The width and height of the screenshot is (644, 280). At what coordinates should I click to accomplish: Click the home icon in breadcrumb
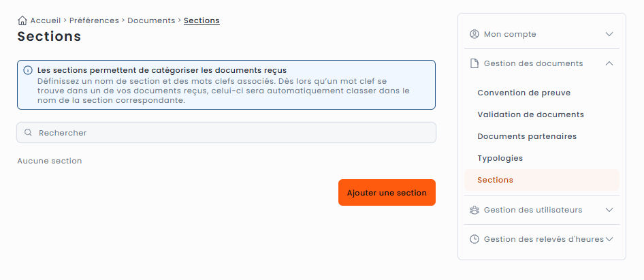point(22,20)
